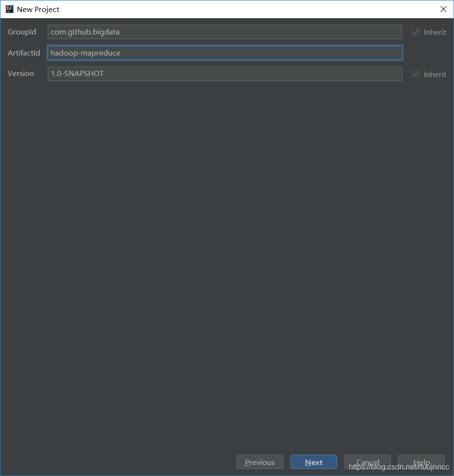The height and width of the screenshot is (476, 454).
Task: Click the Version label
Action: pos(21,74)
